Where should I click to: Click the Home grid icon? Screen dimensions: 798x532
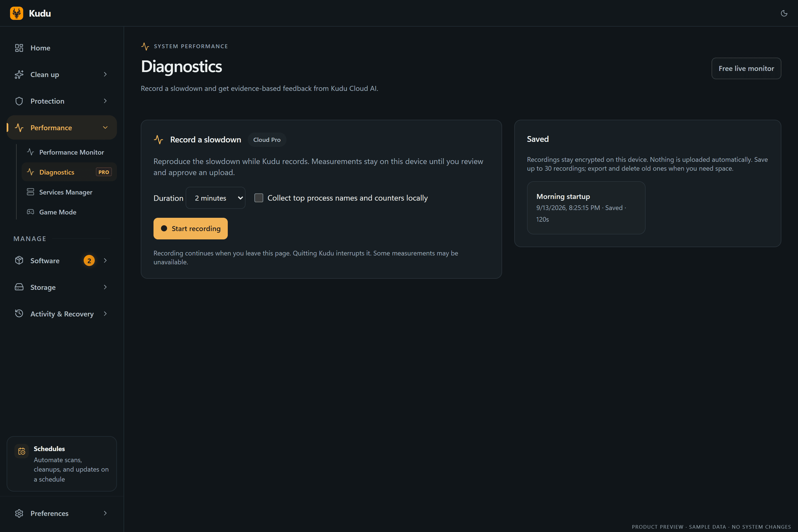(x=19, y=48)
